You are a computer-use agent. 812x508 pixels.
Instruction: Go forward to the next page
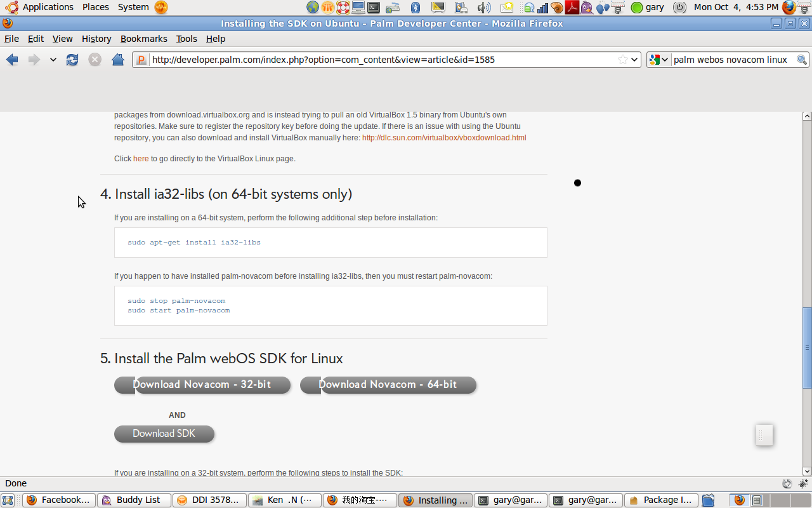[x=34, y=60]
